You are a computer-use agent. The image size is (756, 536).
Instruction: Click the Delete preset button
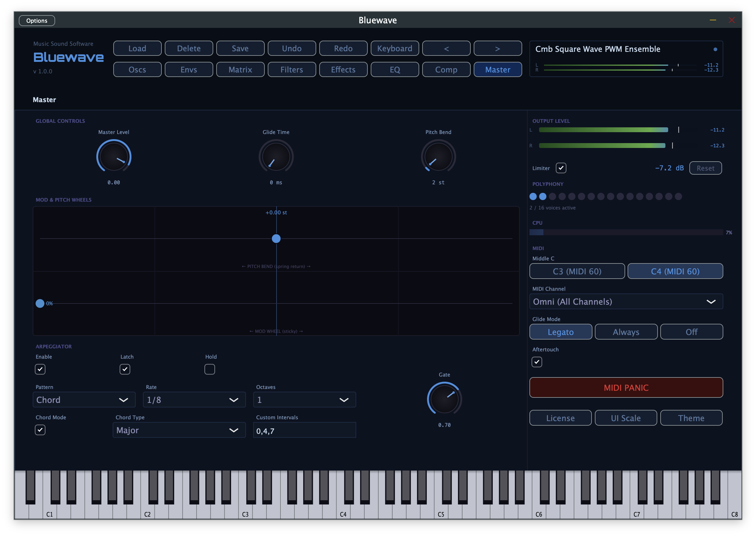(x=189, y=49)
